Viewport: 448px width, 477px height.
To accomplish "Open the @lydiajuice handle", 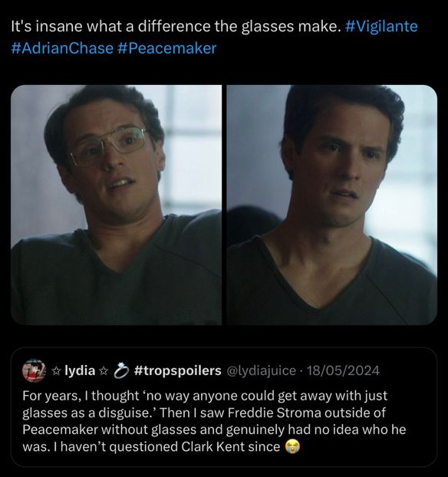I will (x=261, y=371).
